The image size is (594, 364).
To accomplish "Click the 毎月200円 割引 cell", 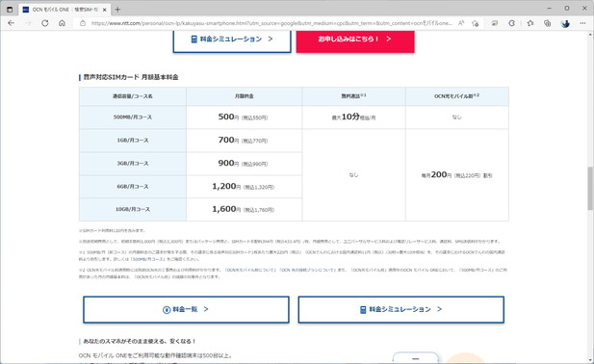I will [x=457, y=175].
